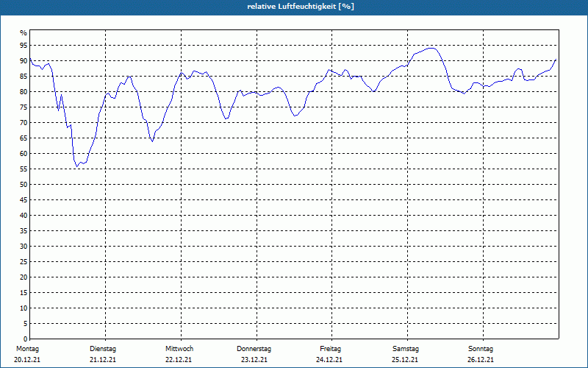This screenshot has height=368, width=588.
Task: Click the humidity curve's highest peak on Samstag
Action: click(x=432, y=48)
